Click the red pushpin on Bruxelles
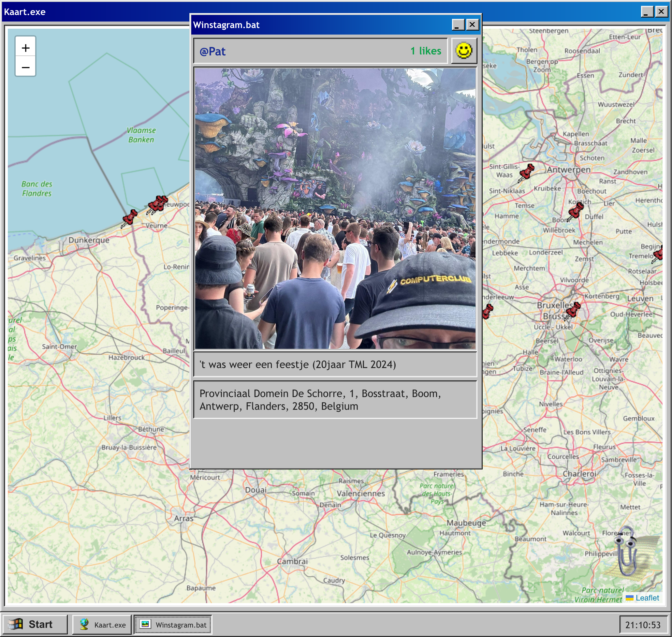 click(x=573, y=310)
